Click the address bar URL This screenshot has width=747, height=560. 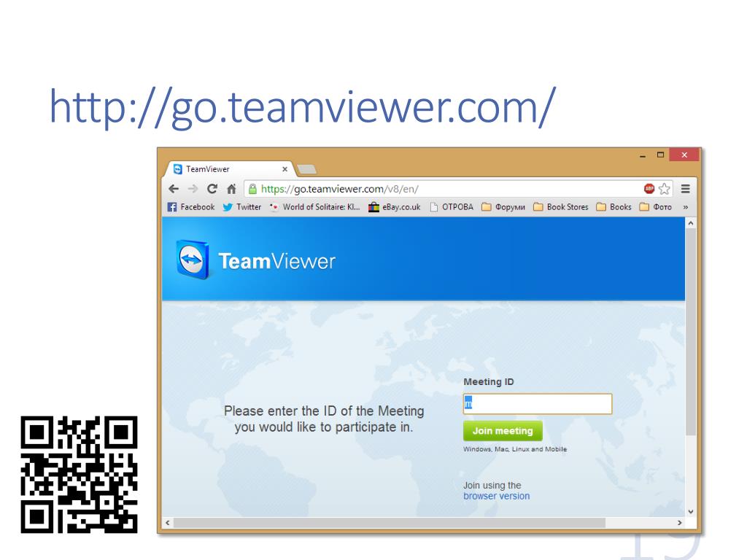(x=340, y=189)
